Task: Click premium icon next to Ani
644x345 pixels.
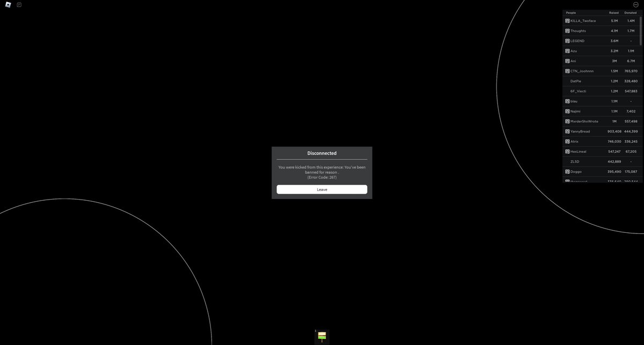Action: click(567, 61)
